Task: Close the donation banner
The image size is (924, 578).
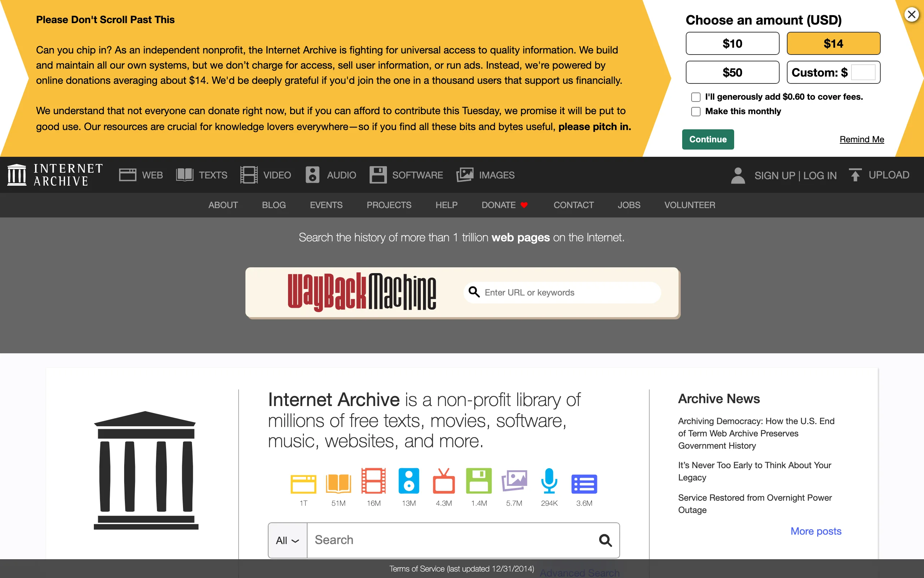Action: (x=912, y=14)
